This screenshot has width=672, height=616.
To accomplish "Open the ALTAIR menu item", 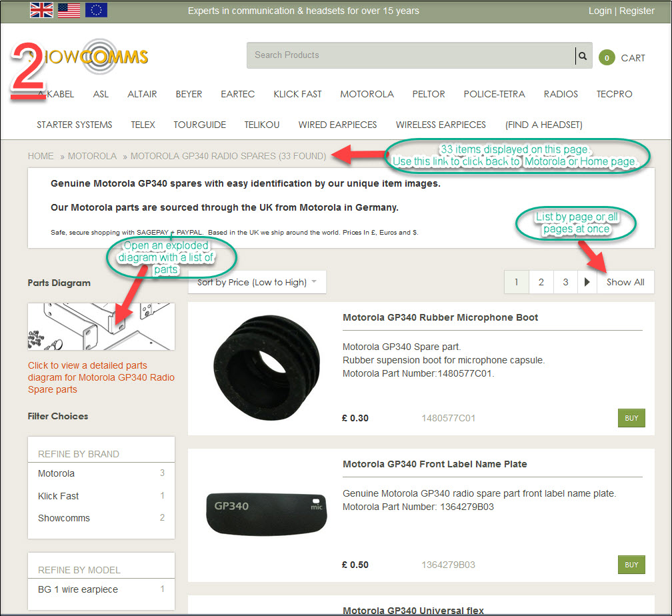I will 142,94.
